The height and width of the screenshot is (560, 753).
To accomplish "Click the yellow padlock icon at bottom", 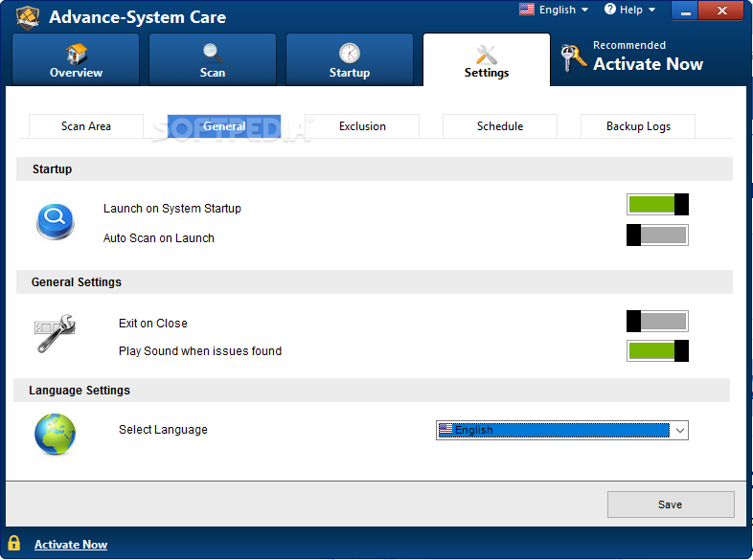I will tap(14, 543).
